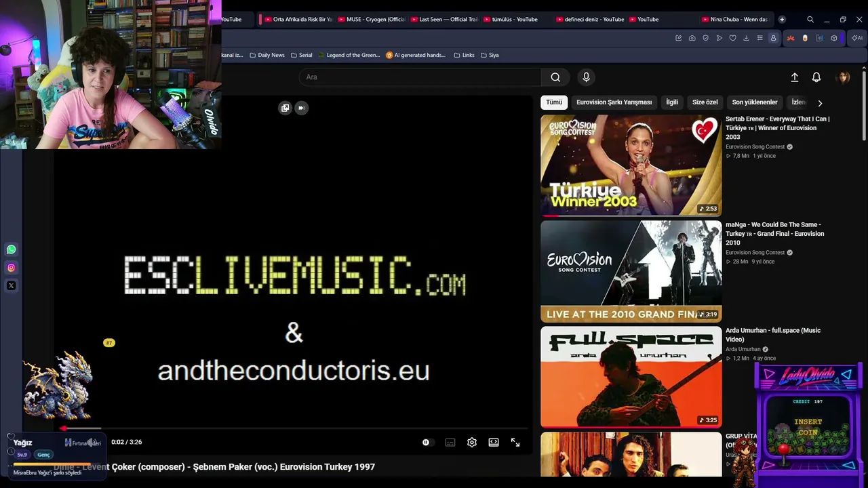Open maNga 'Live at the 2010 Grand Final' thumbnail
Screen dimensions: 868x488
coord(631,271)
